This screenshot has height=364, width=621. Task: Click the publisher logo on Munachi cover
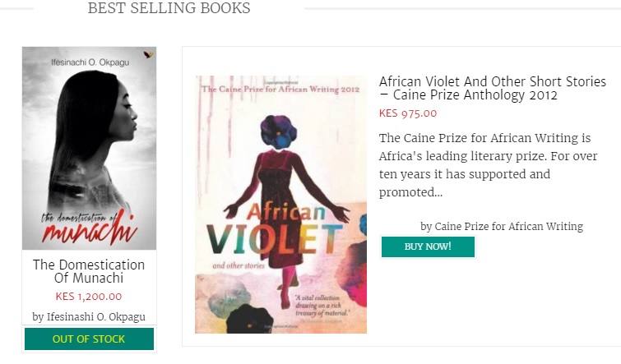[147, 54]
